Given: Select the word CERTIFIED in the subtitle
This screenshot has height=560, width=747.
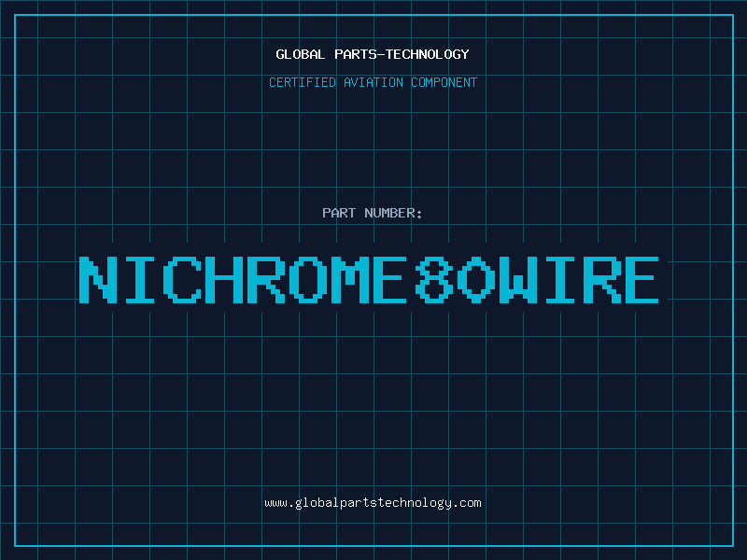Looking at the screenshot, I should click(x=303, y=83).
